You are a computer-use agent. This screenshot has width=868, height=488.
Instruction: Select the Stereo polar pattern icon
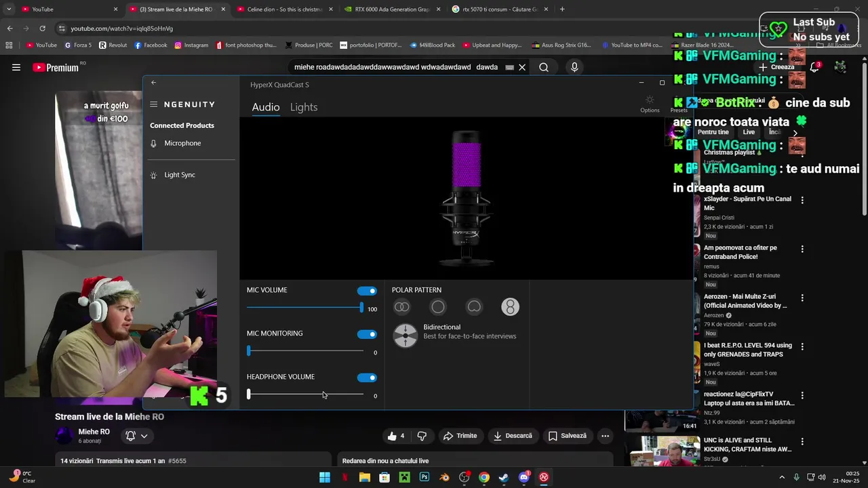click(402, 307)
